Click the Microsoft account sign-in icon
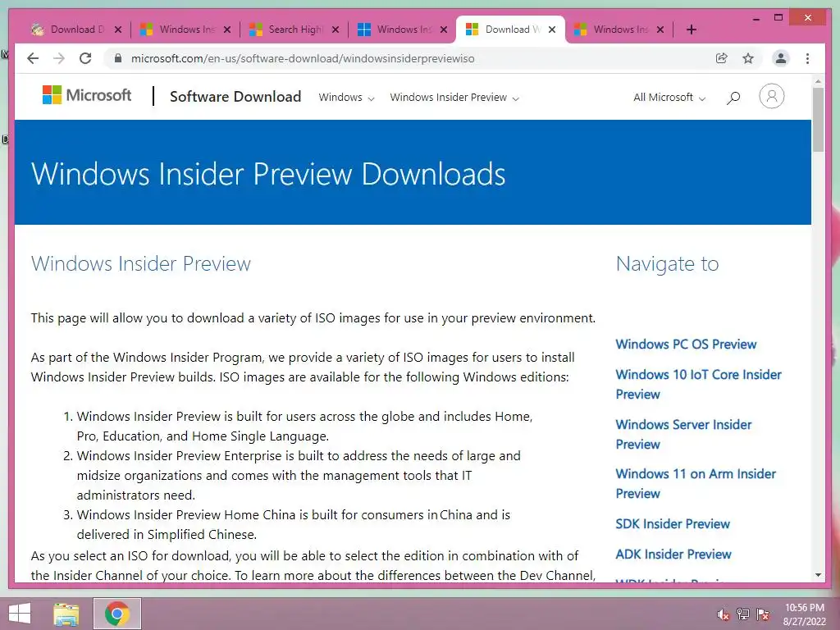The width and height of the screenshot is (840, 630). tap(771, 97)
